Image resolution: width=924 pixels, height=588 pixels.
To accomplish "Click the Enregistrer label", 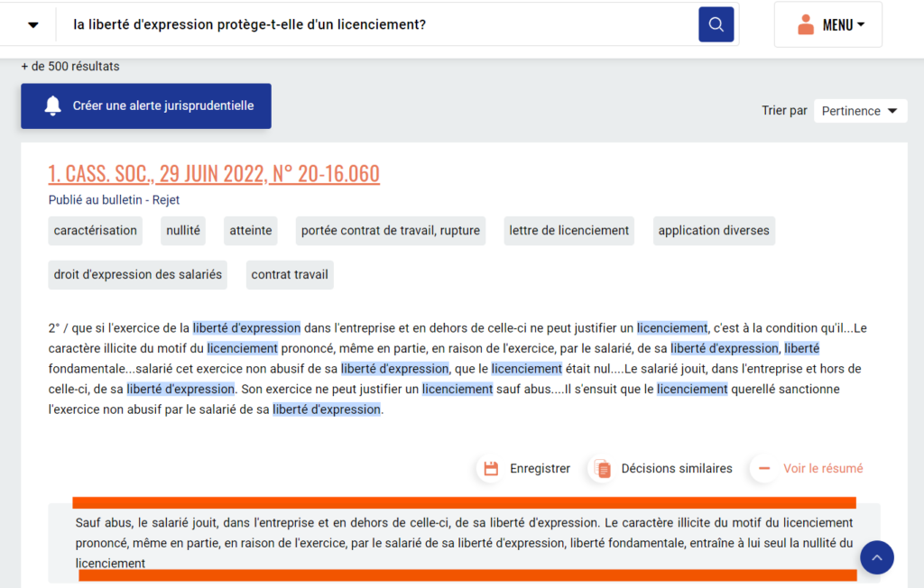I will pos(540,468).
